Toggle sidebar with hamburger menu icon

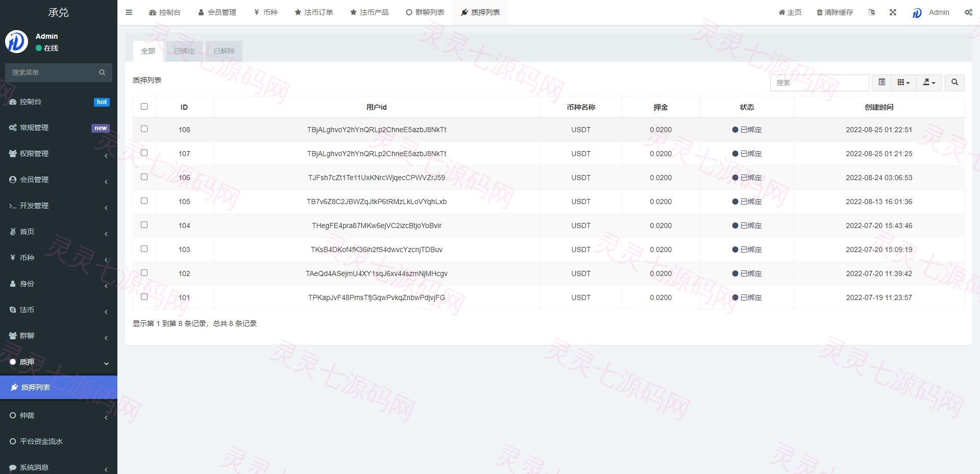pos(129,12)
